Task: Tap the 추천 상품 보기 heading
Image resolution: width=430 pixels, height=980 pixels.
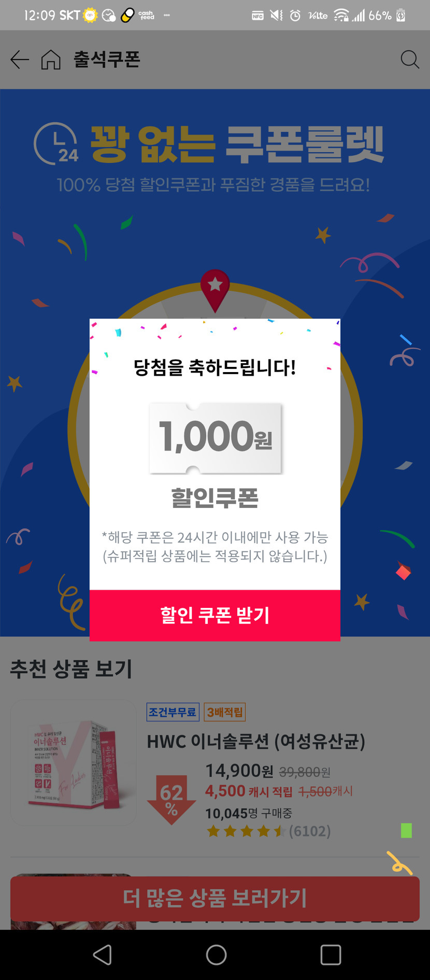Action: coord(71,669)
